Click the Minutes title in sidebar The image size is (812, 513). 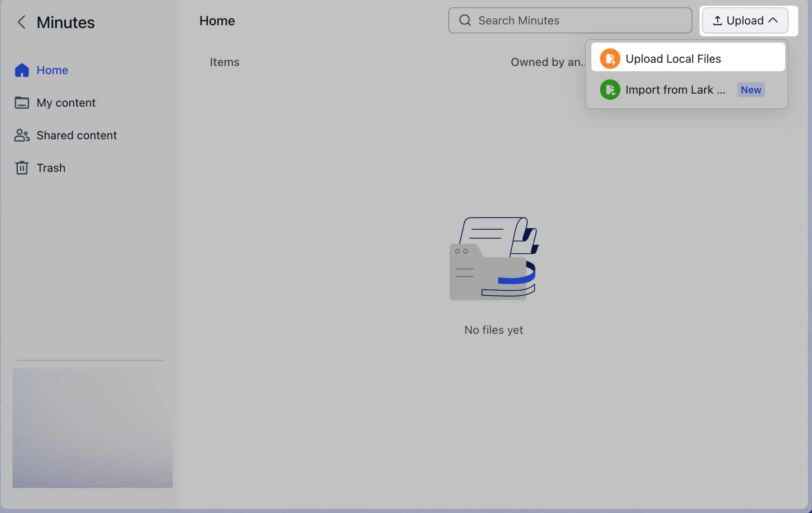[x=65, y=22]
